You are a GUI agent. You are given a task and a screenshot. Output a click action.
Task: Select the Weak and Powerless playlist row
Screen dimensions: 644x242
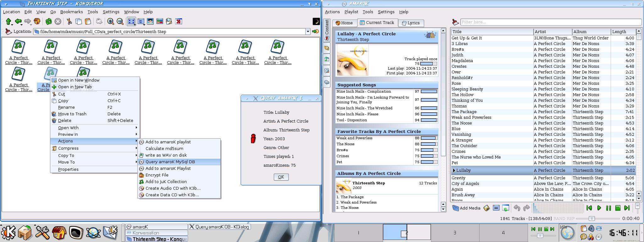(543, 117)
